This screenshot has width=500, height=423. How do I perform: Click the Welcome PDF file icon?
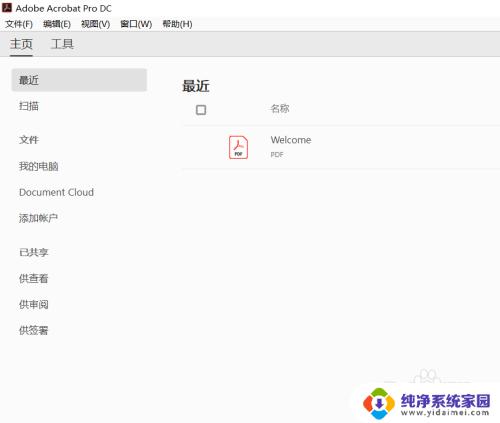238,147
